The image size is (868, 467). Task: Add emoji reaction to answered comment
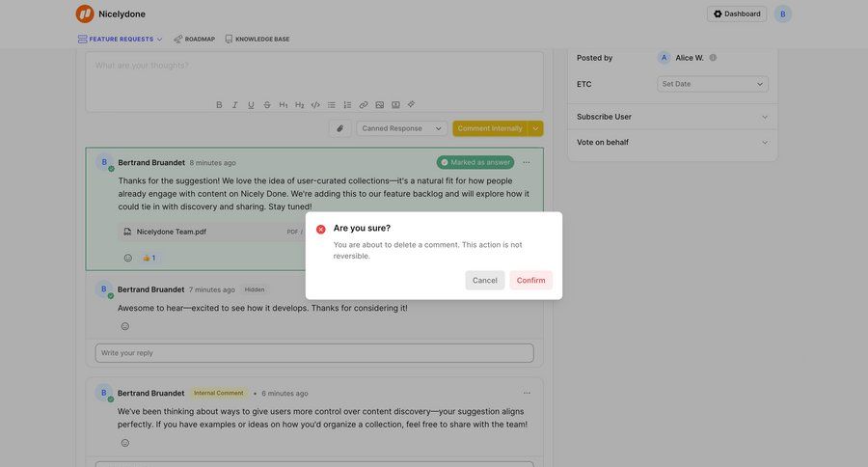pyautogui.click(x=128, y=258)
